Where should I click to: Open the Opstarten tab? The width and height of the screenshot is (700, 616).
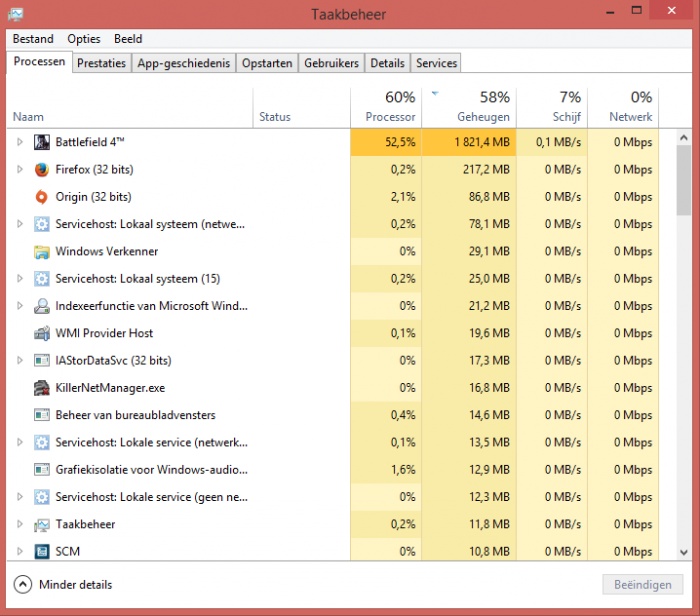(267, 63)
